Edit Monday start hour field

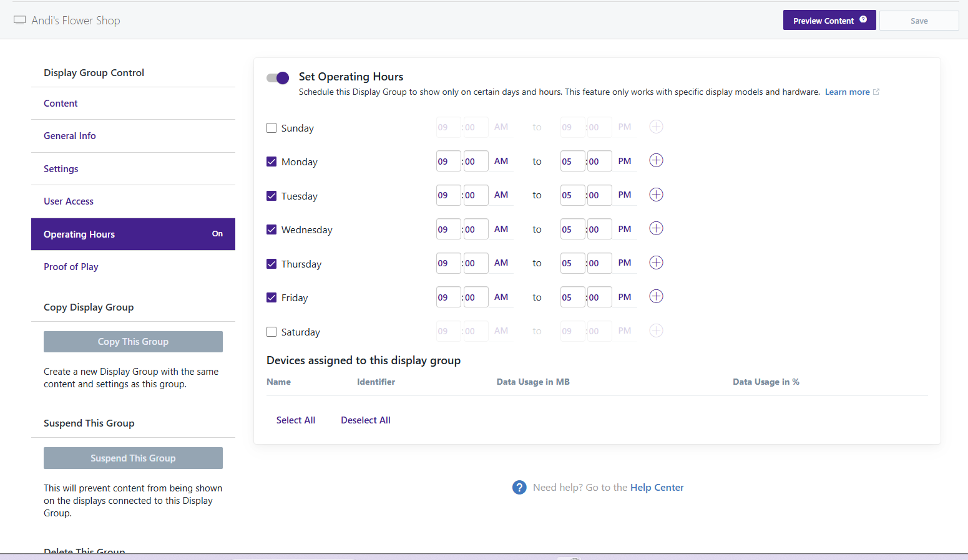point(448,161)
